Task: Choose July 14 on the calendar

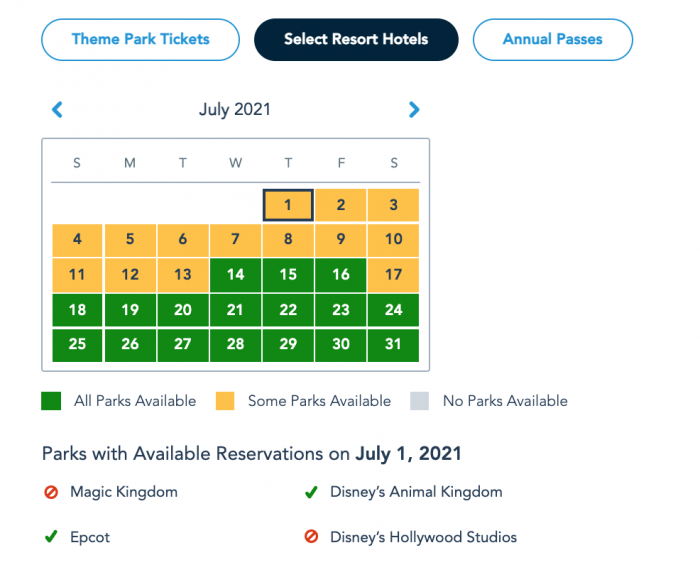Action: 236,274
